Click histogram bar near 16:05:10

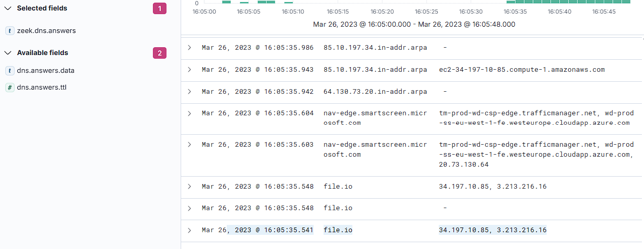tap(288, 3)
